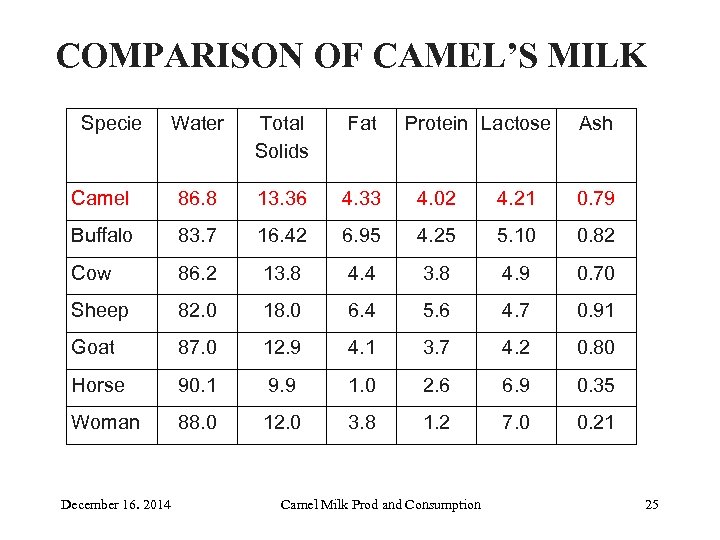Select the 'Protein' column header
Screen dimensions: 720x540
[x=436, y=124]
